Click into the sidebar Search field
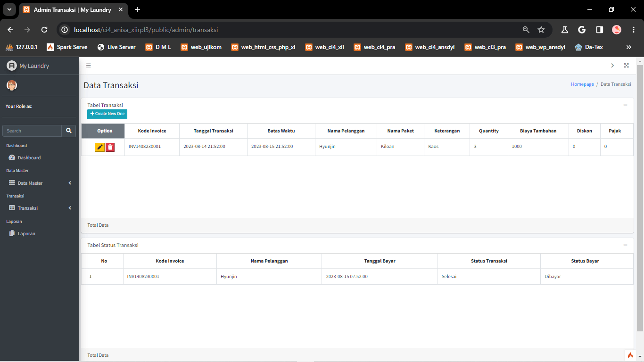Viewport: 644px width, 362px height. click(32, 131)
